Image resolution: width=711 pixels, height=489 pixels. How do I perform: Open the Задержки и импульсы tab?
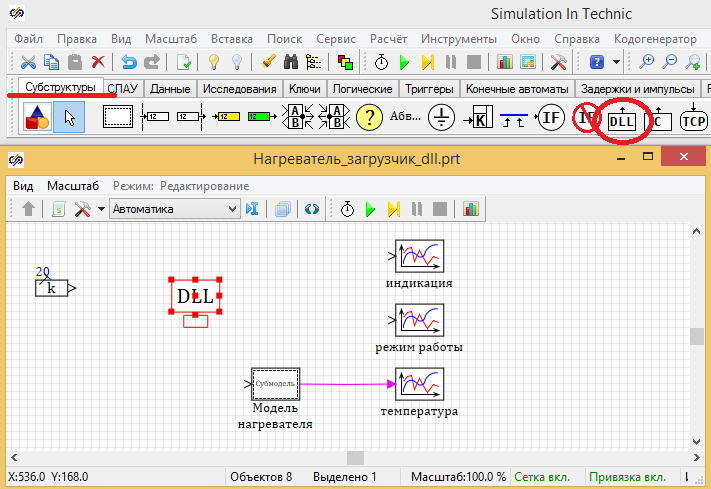638,88
